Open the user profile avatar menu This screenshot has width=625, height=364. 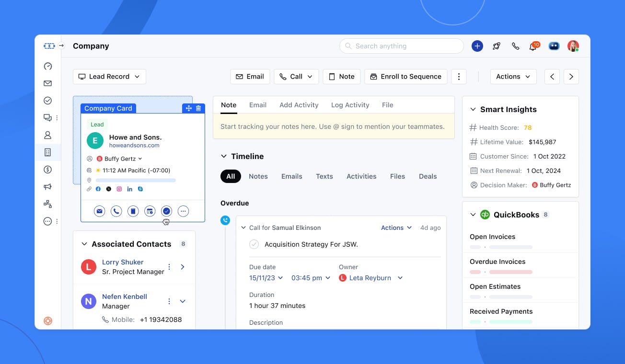click(x=573, y=46)
